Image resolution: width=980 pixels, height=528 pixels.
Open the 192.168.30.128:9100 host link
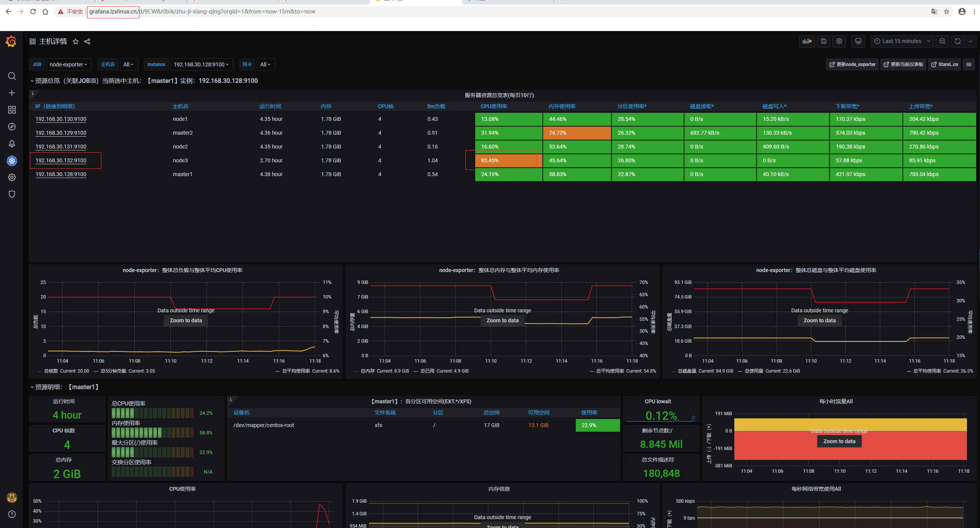coord(61,174)
